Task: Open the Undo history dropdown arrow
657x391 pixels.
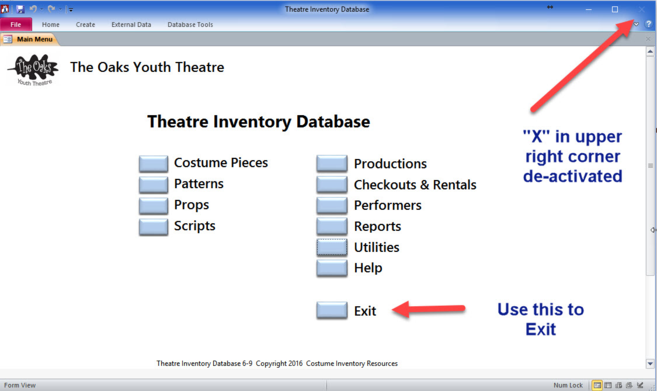Action: [41, 9]
